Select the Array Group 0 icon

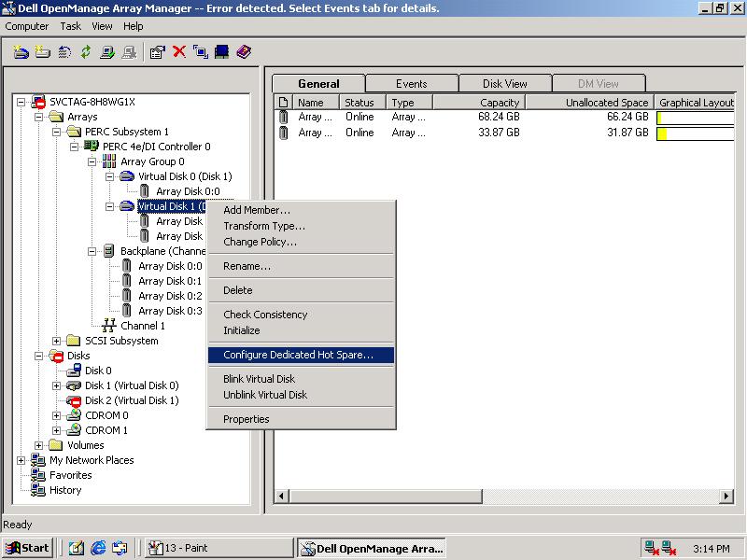pos(109,161)
